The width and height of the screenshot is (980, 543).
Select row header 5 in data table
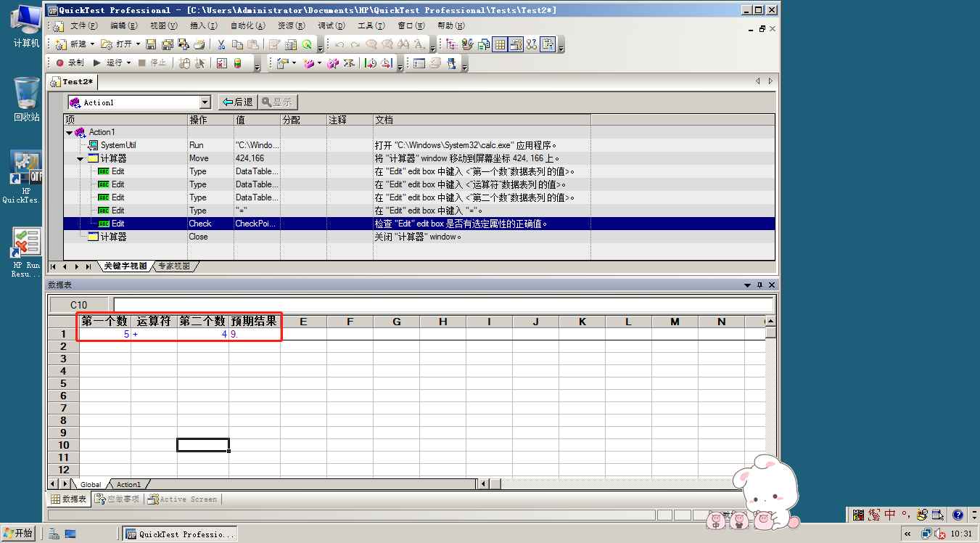click(x=63, y=383)
